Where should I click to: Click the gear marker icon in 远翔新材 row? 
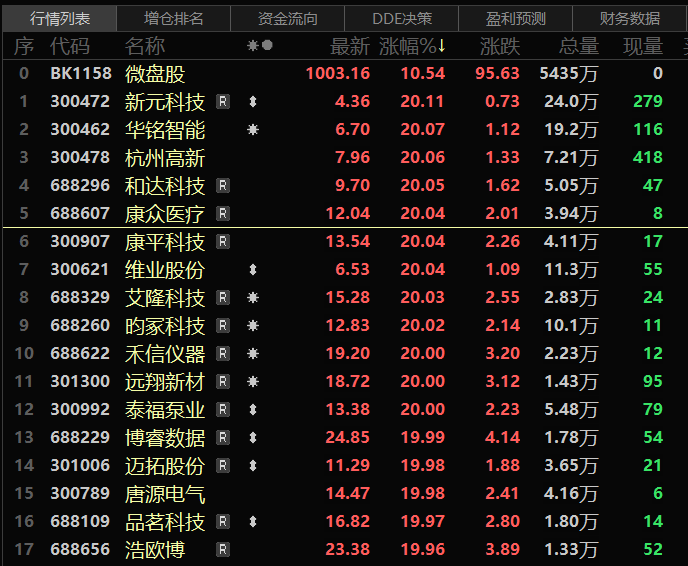tap(253, 382)
